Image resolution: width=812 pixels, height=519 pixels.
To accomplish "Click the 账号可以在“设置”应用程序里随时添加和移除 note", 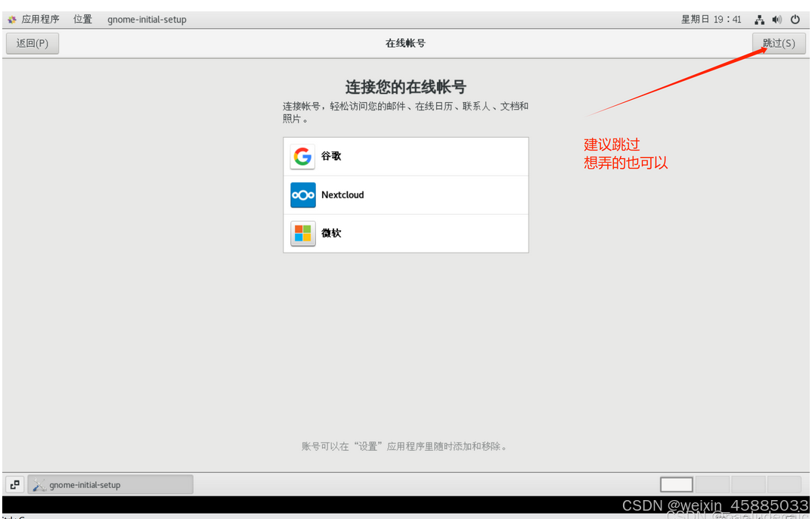I will (x=404, y=446).
